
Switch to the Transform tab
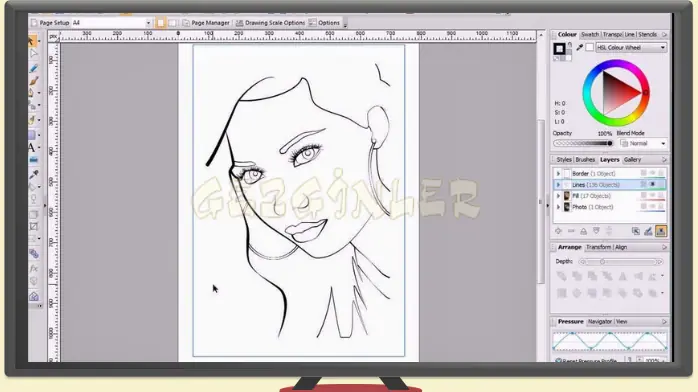click(x=598, y=247)
